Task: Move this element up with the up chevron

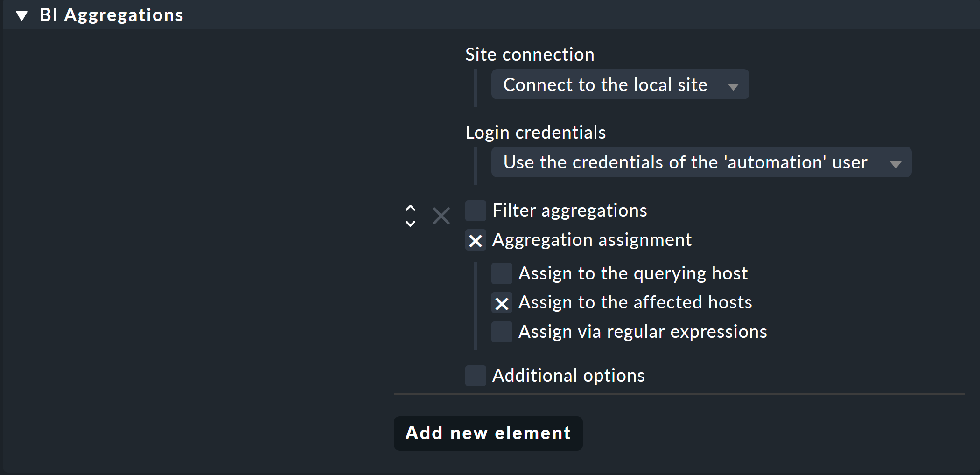Action: click(x=410, y=208)
